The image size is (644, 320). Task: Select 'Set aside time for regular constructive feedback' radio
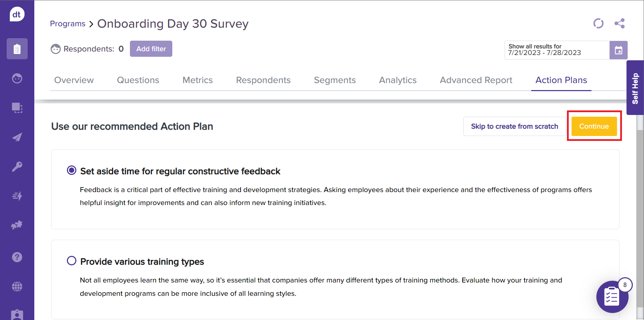[x=71, y=170]
